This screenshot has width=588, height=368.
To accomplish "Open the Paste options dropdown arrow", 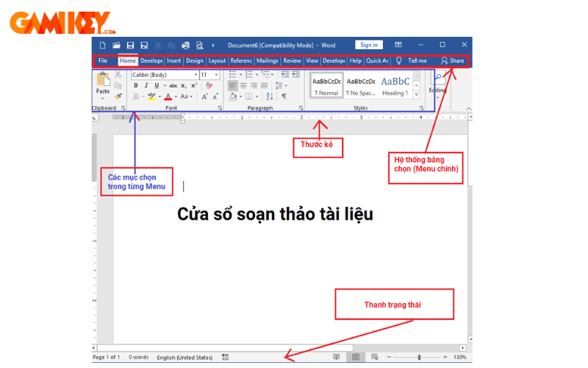I will 102,99.
